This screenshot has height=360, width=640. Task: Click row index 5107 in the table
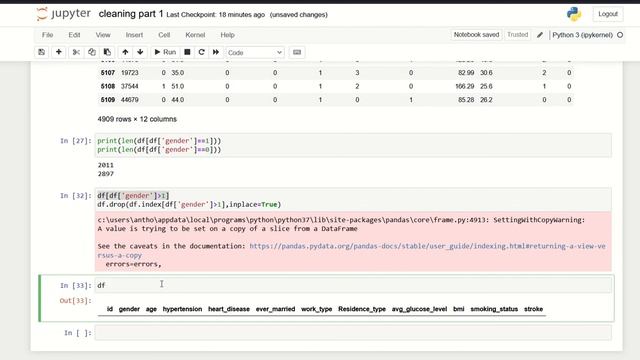(107, 73)
